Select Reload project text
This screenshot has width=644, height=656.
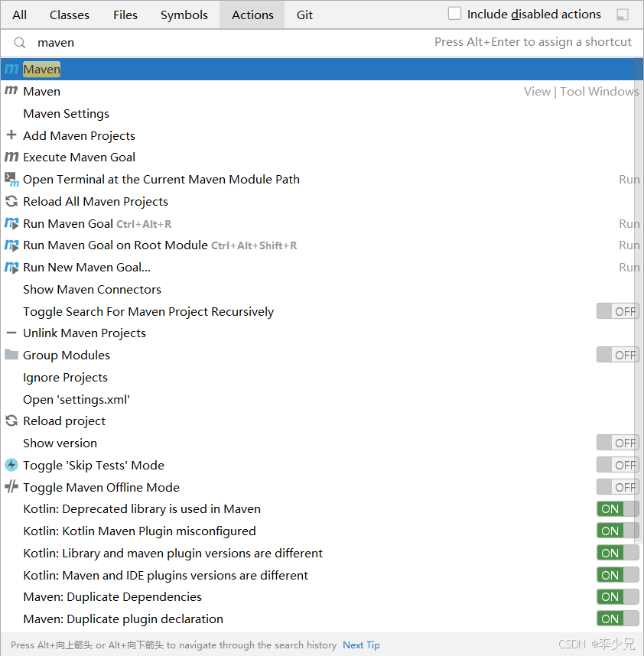click(x=64, y=421)
